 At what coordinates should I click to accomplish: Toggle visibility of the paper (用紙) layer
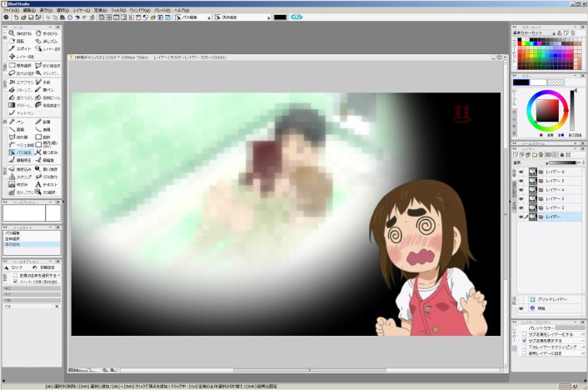point(521,308)
